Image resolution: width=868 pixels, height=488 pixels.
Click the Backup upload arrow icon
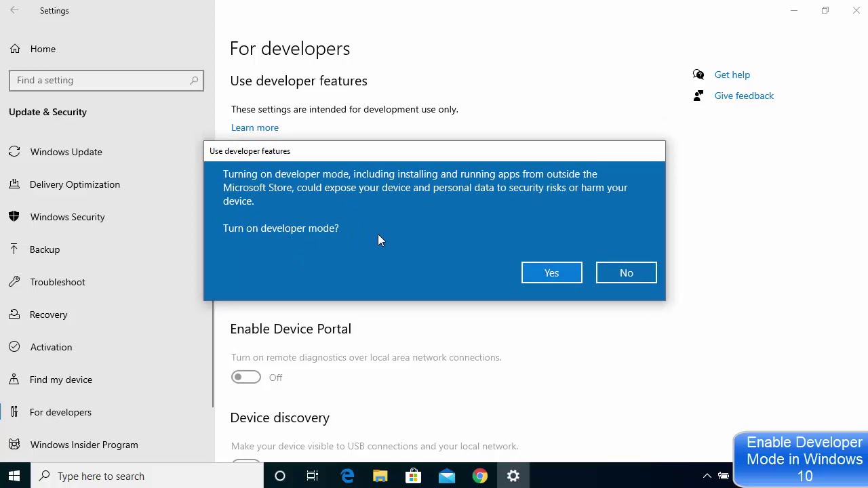coord(14,249)
